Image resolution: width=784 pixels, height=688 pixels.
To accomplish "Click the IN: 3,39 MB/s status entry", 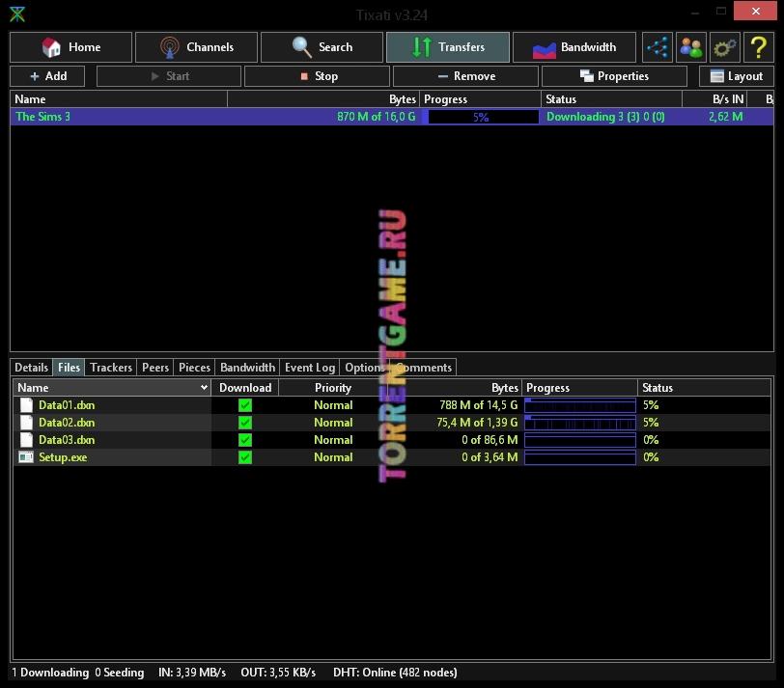I will [x=192, y=673].
